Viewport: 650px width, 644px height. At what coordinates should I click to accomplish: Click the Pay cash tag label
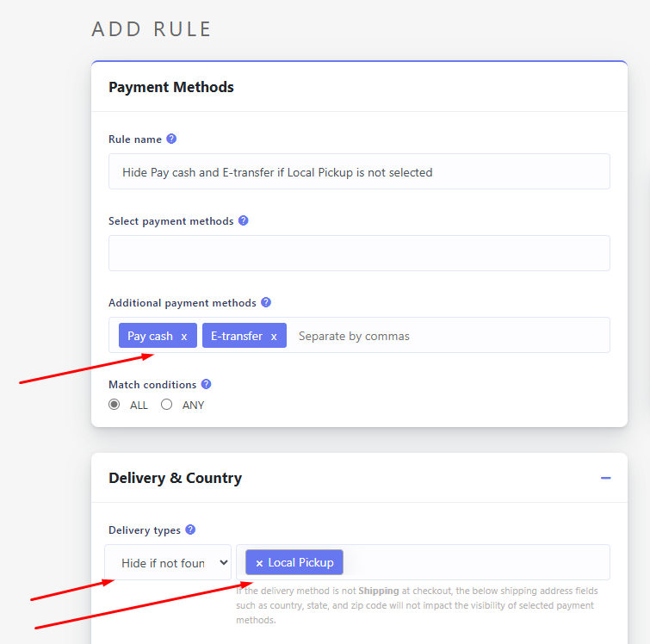pyautogui.click(x=150, y=337)
